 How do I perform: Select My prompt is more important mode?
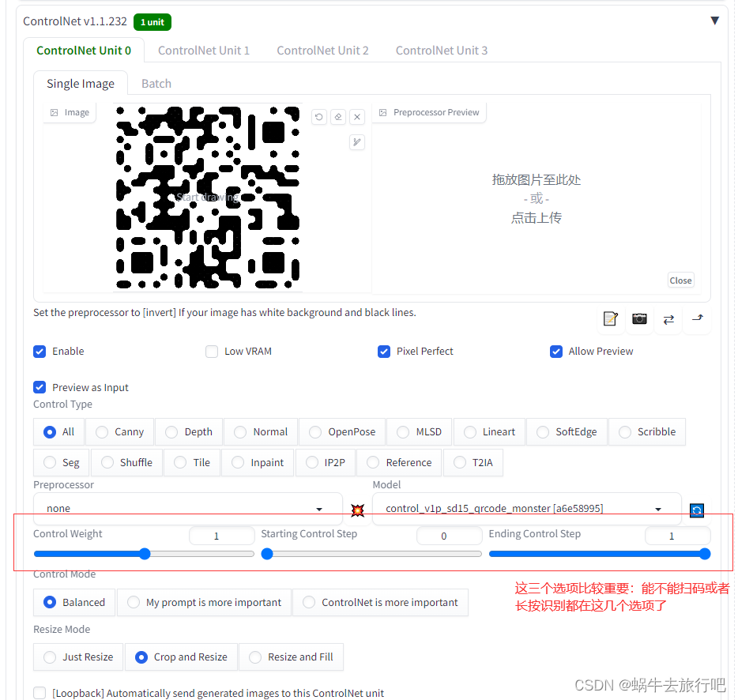pyautogui.click(x=205, y=603)
